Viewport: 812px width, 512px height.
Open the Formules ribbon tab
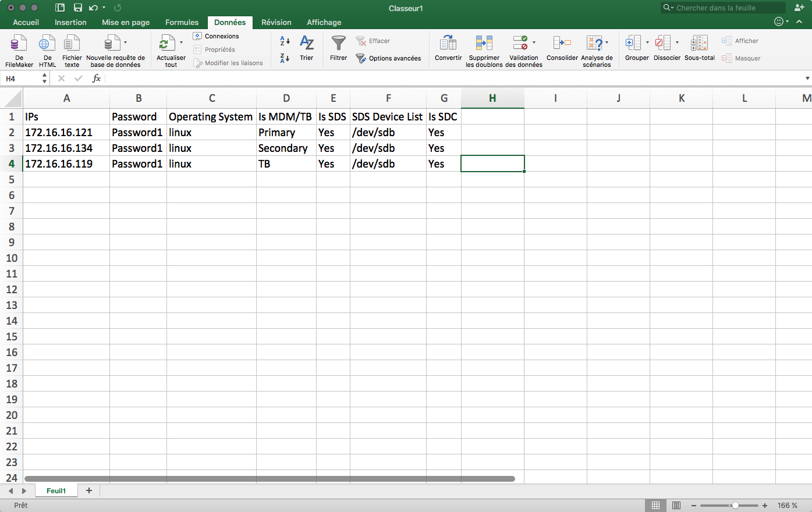click(182, 22)
